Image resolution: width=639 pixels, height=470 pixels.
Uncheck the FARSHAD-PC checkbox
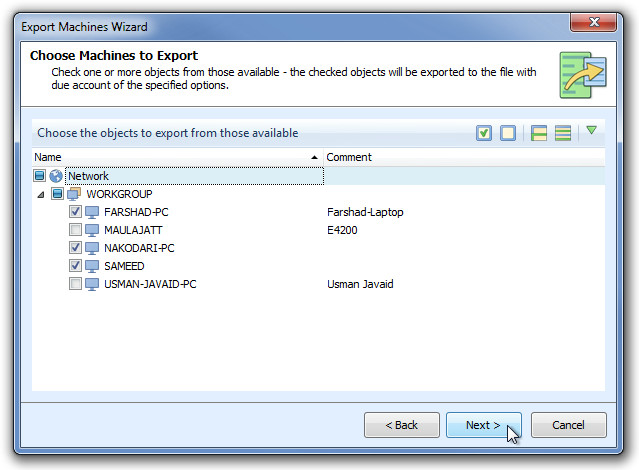(x=75, y=212)
